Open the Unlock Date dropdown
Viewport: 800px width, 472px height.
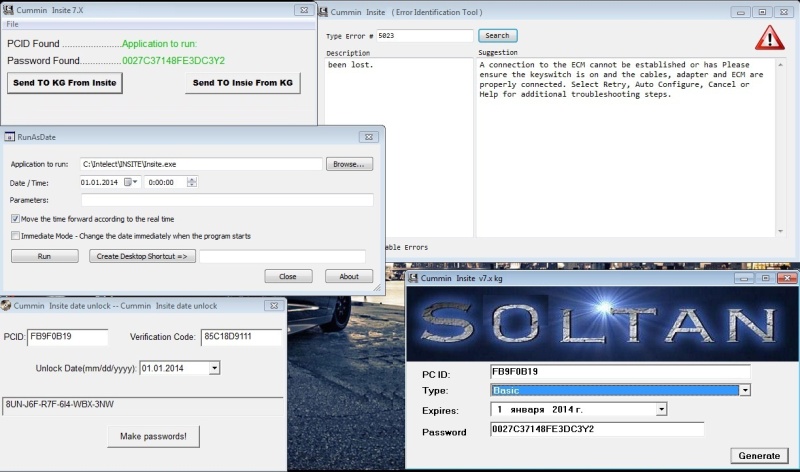pos(215,368)
